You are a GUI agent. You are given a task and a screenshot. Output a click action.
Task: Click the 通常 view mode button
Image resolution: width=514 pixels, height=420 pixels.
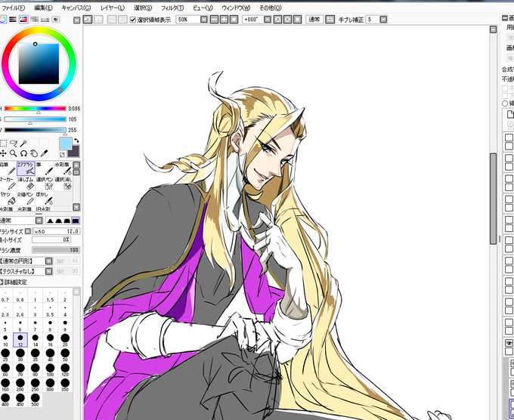(x=314, y=20)
